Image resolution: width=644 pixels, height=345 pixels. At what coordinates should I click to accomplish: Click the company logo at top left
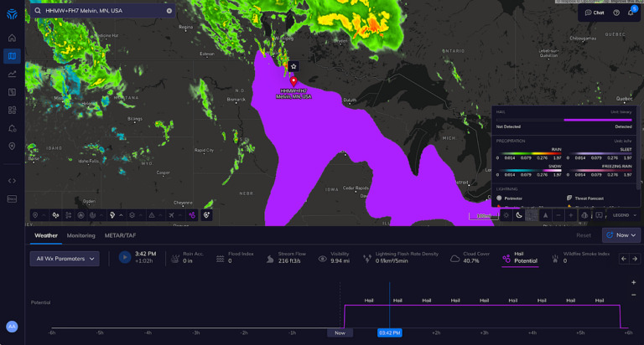point(12,14)
